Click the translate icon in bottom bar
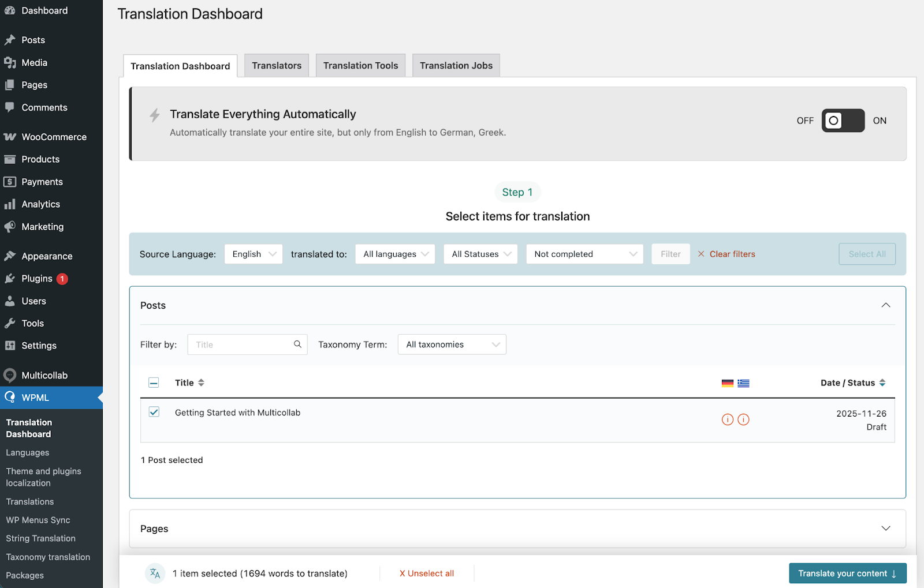The image size is (924, 588). point(155,573)
